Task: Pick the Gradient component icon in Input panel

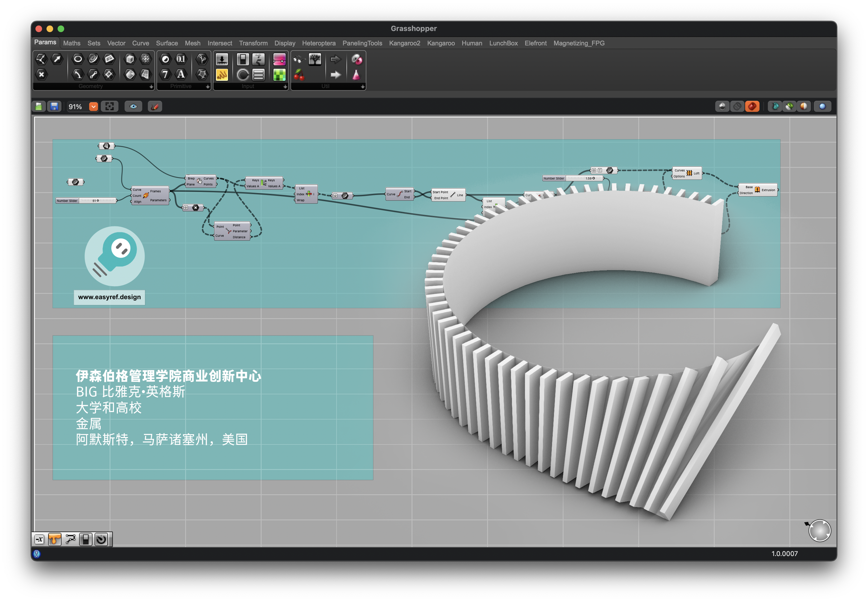Action: 279,59
